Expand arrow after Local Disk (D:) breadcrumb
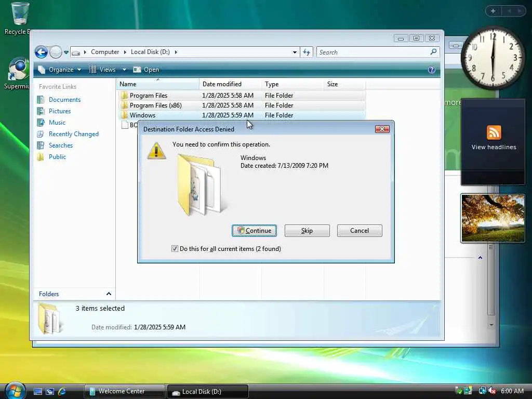Viewport: 532px width, 399px height. pyautogui.click(x=176, y=52)
